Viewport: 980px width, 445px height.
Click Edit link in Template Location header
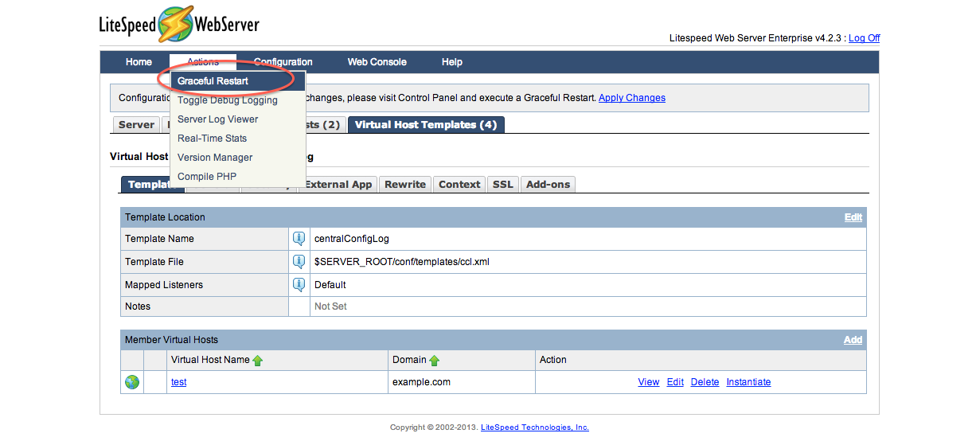tap(853, 217)
